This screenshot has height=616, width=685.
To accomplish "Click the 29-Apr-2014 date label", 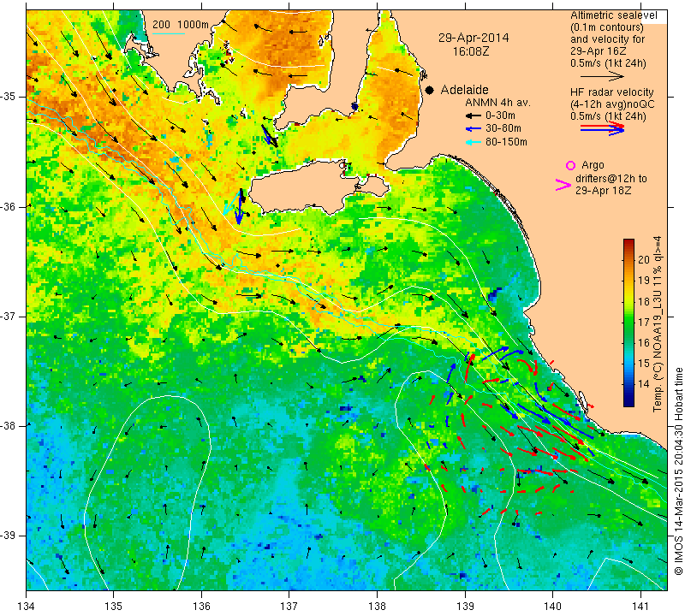I will pyautogui.click(x=474, y=38).
